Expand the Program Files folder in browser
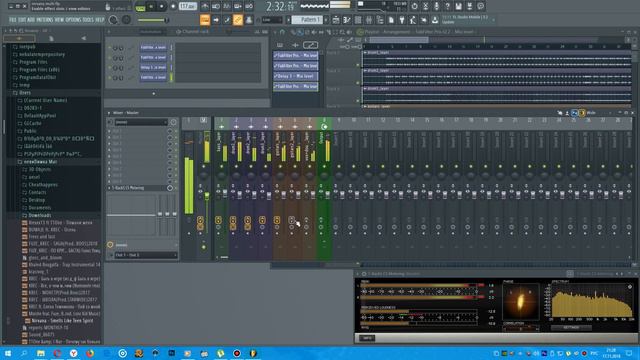The height and width of the screenshot is (360, 640). (33, 62)
